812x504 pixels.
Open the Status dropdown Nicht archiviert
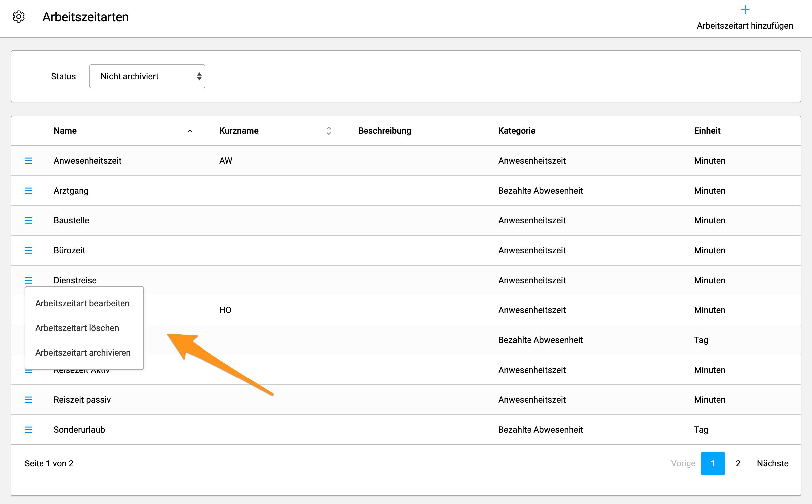click(147, 76)
